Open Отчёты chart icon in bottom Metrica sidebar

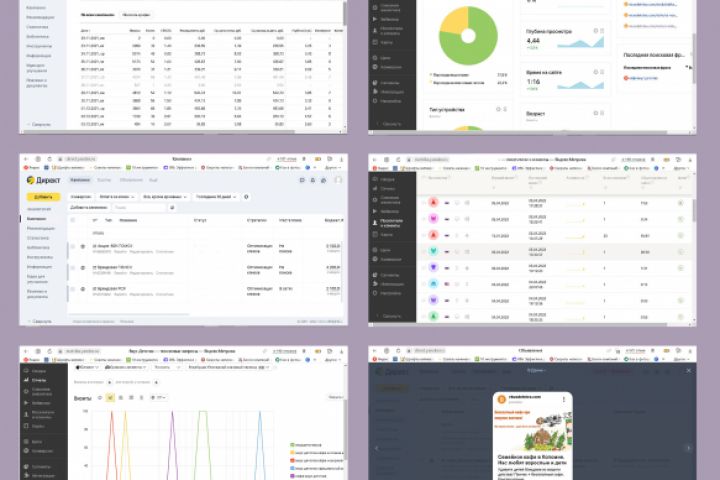(26, 380)
